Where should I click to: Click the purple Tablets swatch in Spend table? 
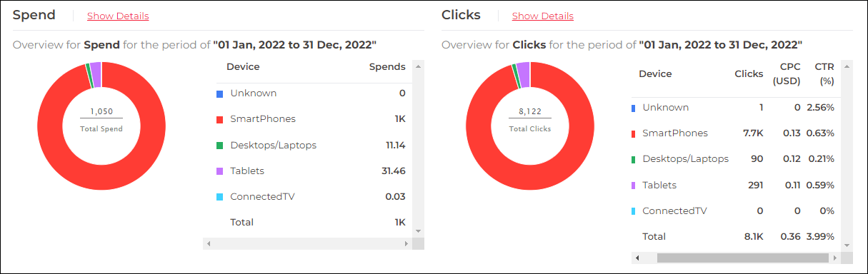pos(219,171)
